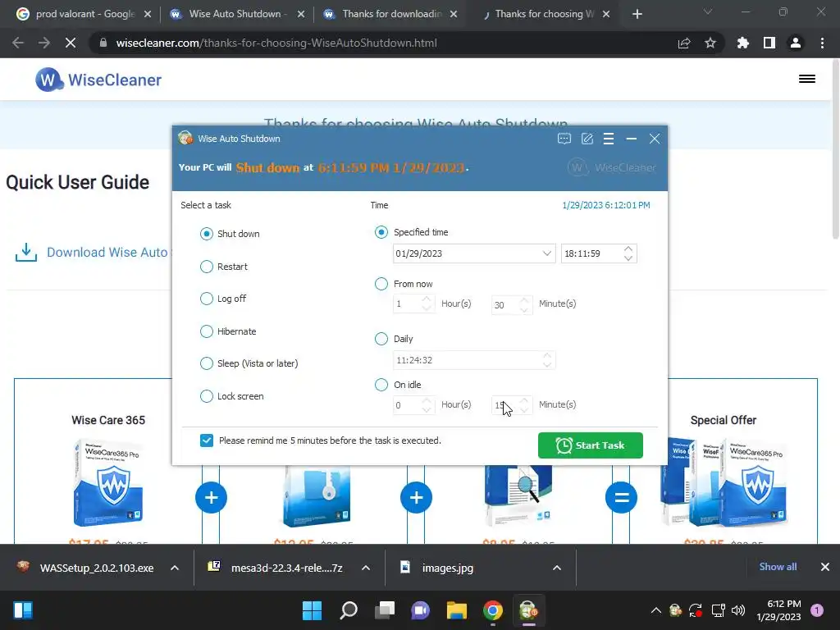The width and height of the screenshot is (840, 630).
Task: Stop loading the page in Chrome
Action: pos(71,43)
